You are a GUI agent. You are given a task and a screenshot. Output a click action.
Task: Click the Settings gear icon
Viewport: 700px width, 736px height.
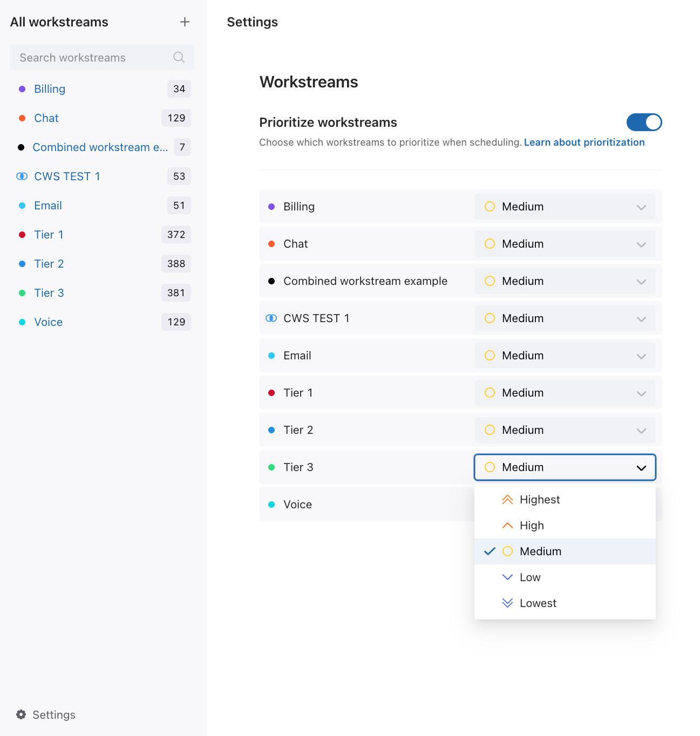21,714
